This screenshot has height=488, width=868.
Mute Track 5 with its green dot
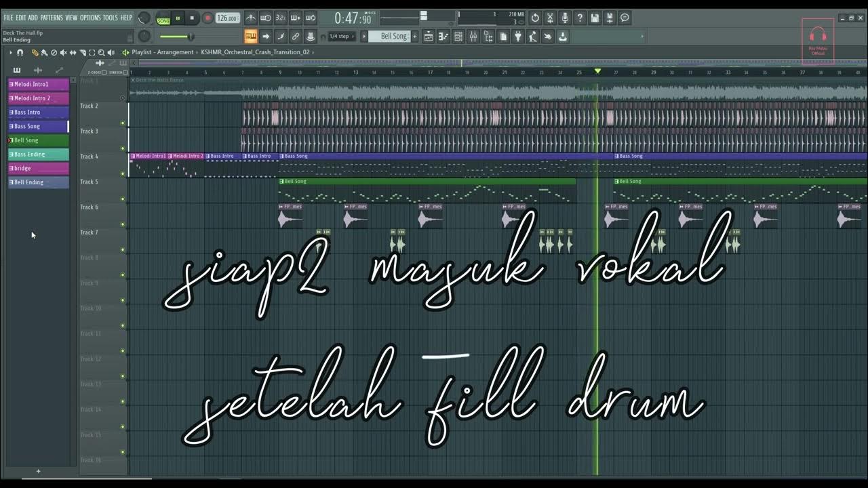123,199
